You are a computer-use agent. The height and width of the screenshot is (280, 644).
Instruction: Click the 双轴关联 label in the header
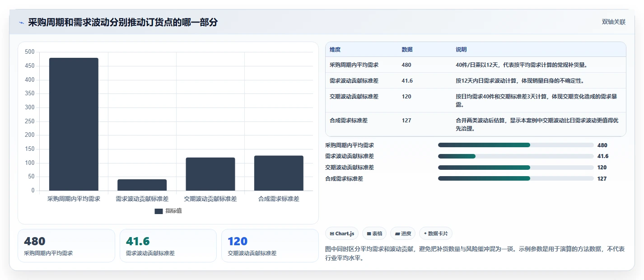[614, 22]
